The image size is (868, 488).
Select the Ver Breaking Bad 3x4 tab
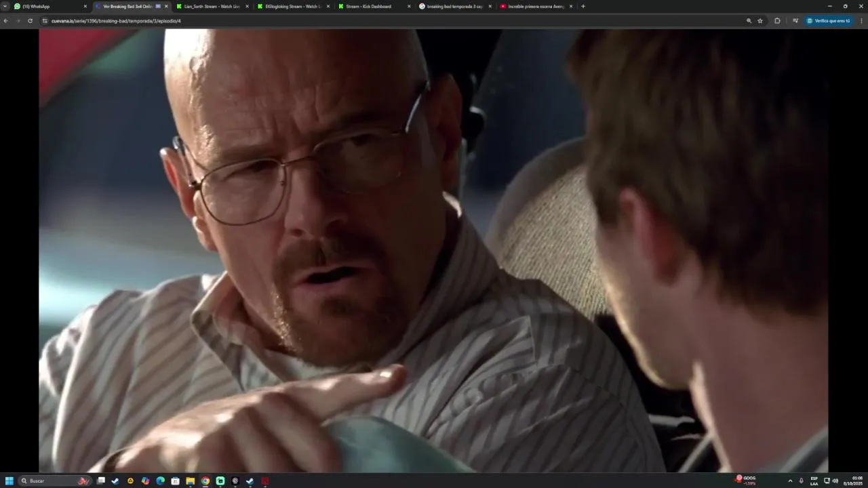click(132, 6)
